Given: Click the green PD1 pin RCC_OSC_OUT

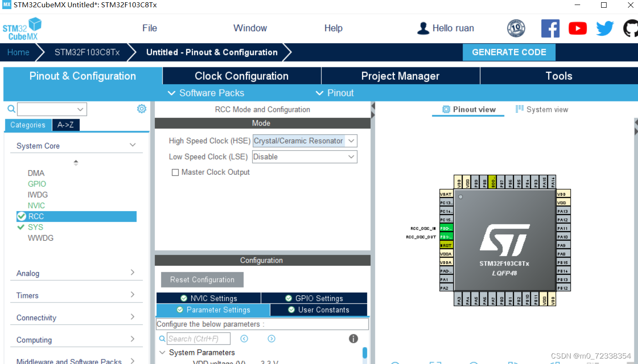Looking at the screenshot, I should point(446,237).
